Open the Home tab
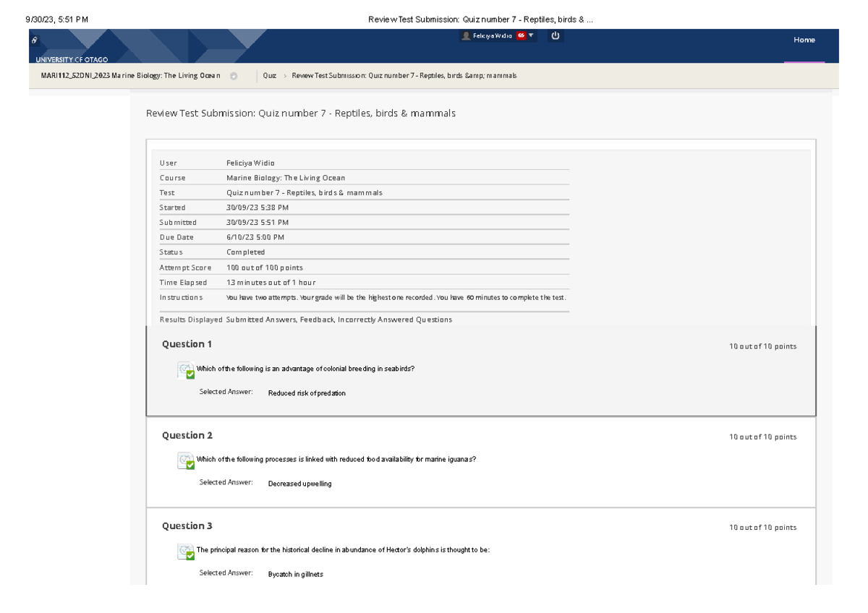 point(804,40)
